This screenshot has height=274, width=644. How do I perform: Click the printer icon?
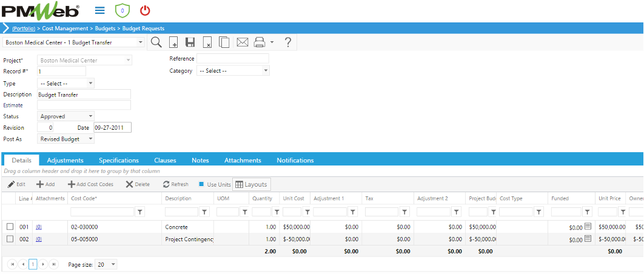(x=260, y=42)
